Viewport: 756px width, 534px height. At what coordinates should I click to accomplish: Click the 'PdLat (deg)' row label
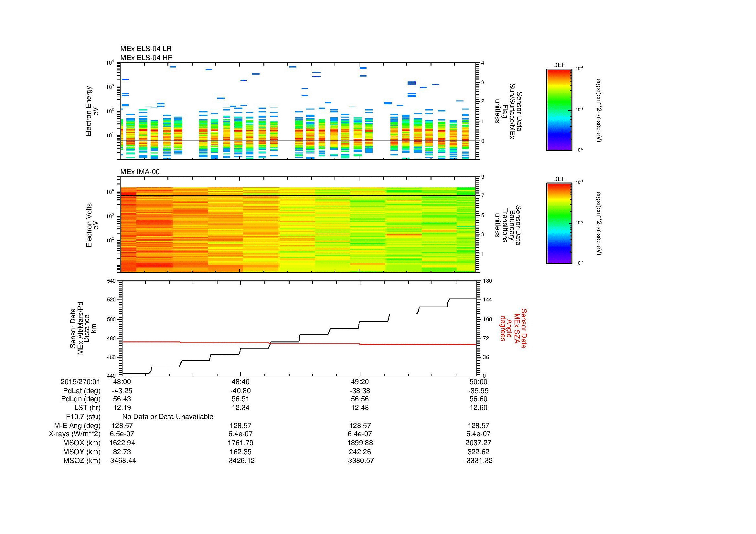82,391
